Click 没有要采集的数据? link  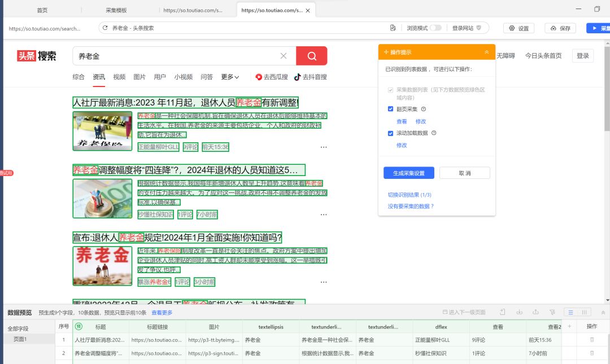(411, 207)
